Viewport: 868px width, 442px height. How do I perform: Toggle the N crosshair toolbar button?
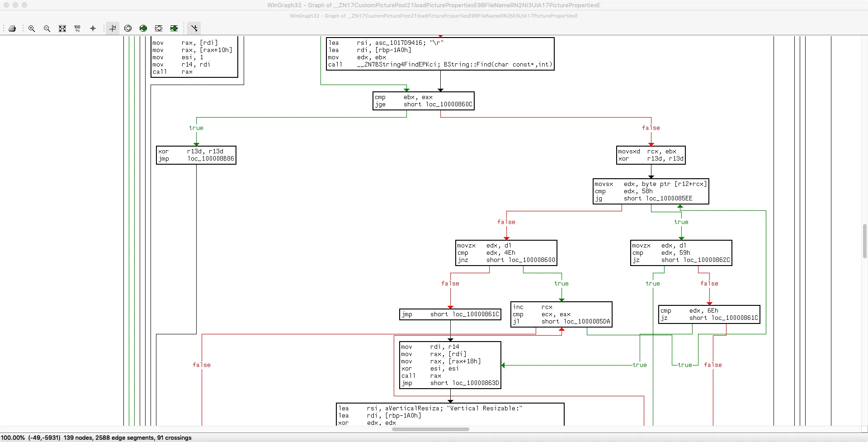(113, 29)
